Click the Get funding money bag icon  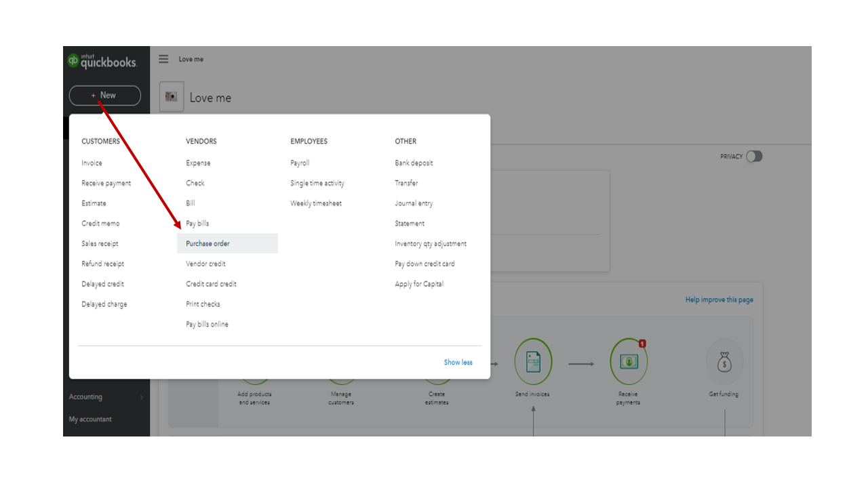pyautogui.click(x=723, y=361)
